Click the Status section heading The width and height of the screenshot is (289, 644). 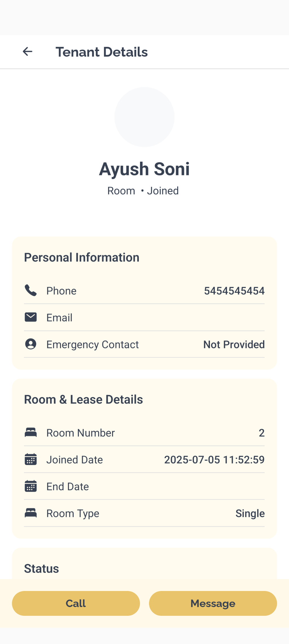point(41,569)
